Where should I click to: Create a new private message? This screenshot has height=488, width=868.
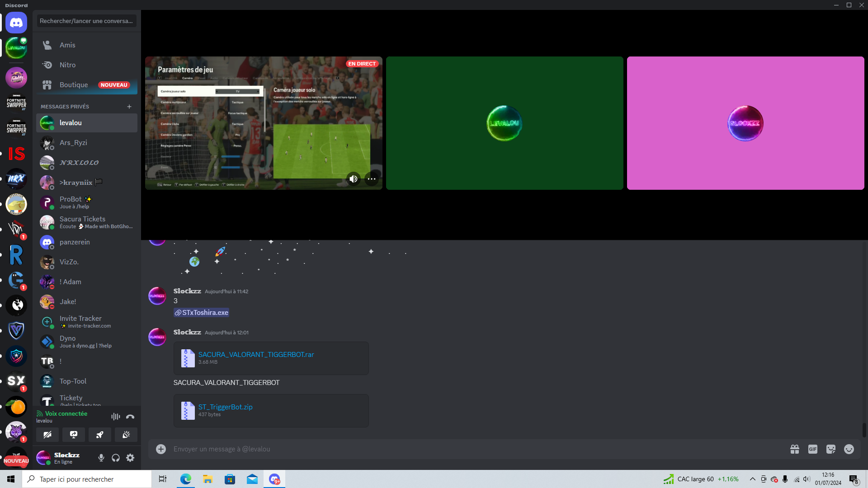(x=129, y=107)
